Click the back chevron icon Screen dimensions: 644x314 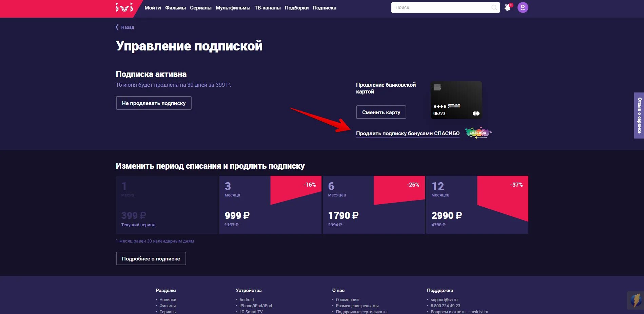point(117,27)
